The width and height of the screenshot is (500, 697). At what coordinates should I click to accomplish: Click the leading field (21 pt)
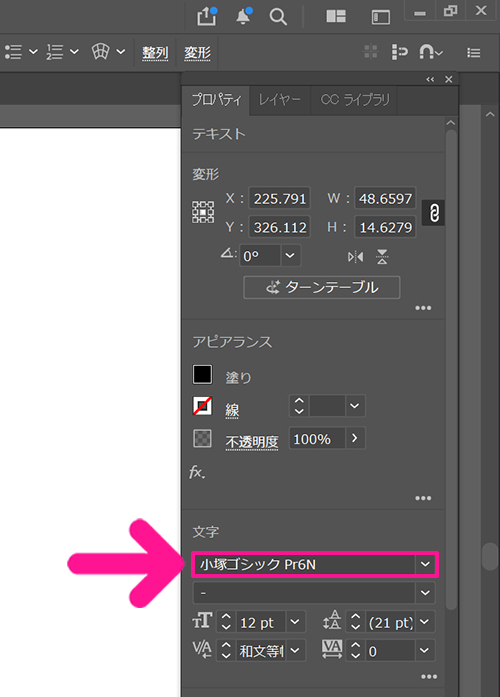[x=390, y=622]
